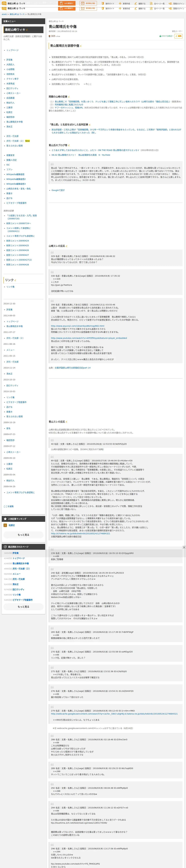Click edit pencil next to 山崎スレの反応
Screen dimensions: 186x868
pyautogui.click(x=66, y=246)
